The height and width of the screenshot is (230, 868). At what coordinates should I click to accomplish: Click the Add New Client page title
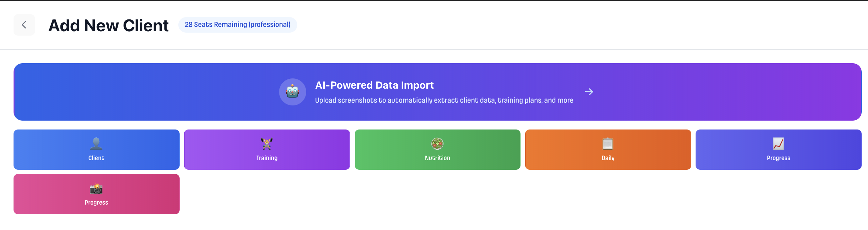click(108, 25)
